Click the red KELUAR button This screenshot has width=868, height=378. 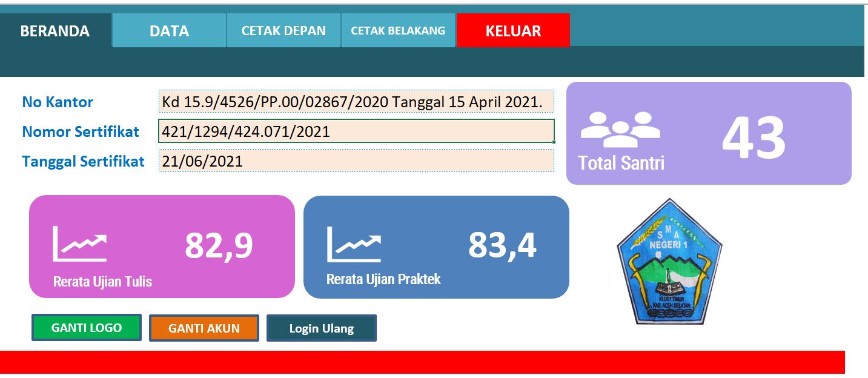514,30
